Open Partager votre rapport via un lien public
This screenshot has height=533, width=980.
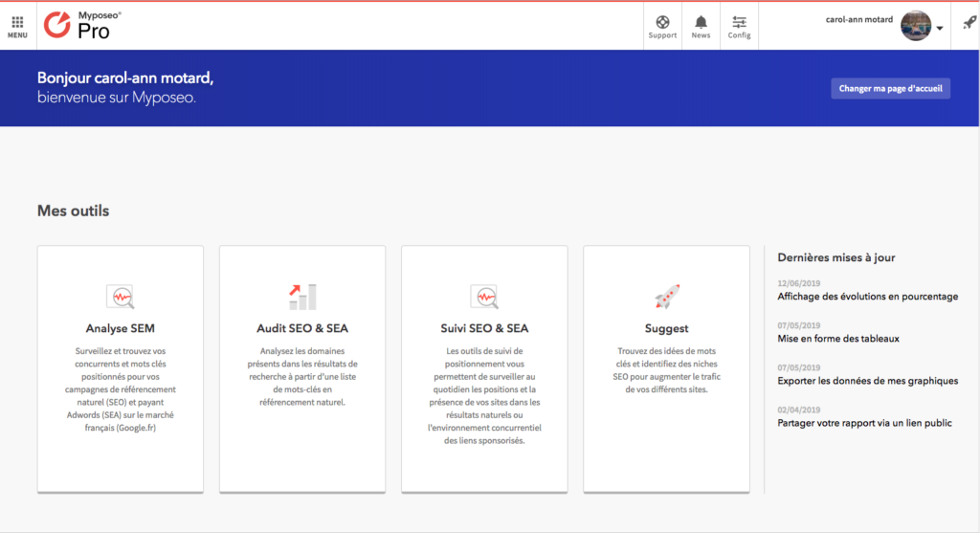tap(864, 423)
